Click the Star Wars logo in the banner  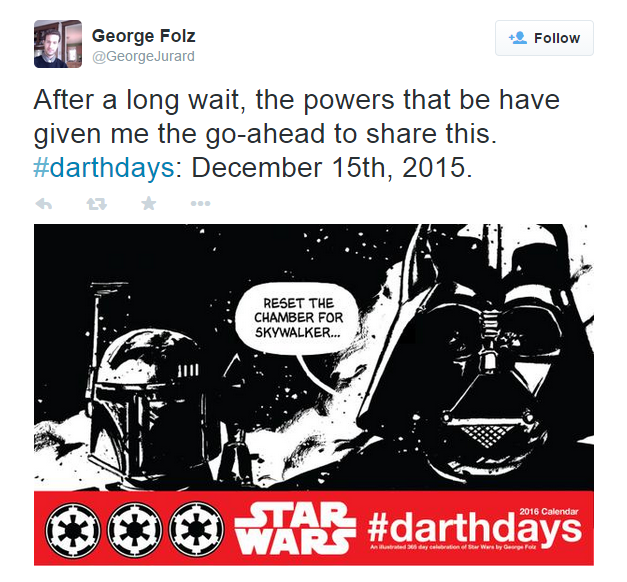pos(295,528)
